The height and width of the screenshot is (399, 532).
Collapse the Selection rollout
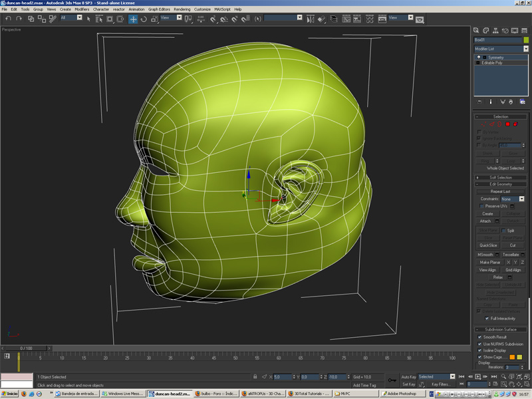pyautogui.click(x=501, y=117)
